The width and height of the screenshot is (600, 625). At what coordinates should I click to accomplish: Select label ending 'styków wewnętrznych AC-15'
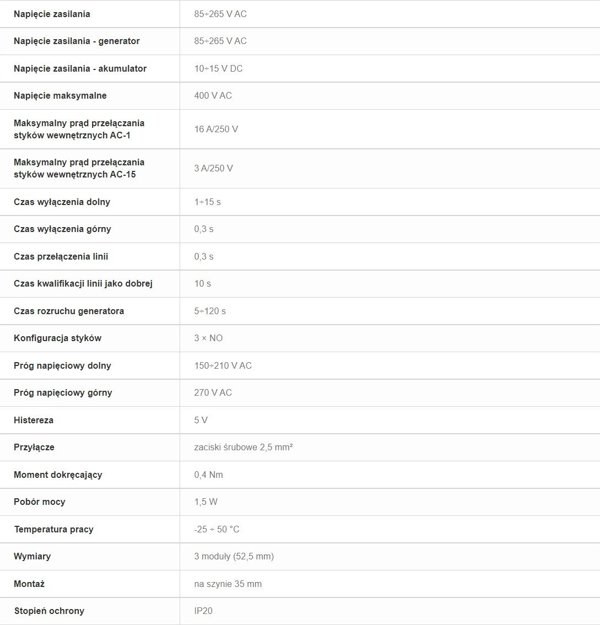79,168
